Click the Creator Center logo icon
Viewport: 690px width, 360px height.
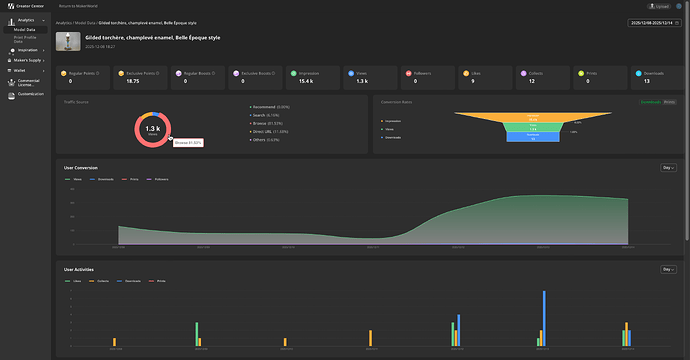pyautogui.click(x=11, y=6)
